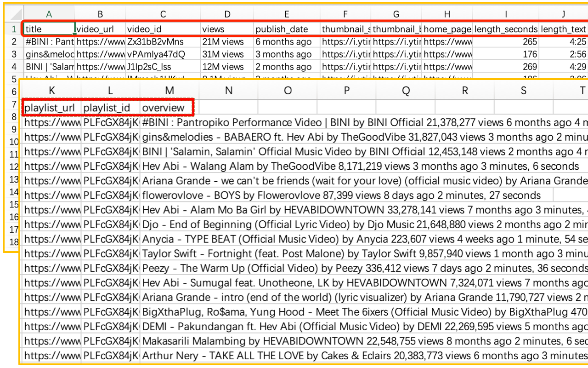Select column P header in lower sheet
Screen dimensions: 588x368
point(346,91)
